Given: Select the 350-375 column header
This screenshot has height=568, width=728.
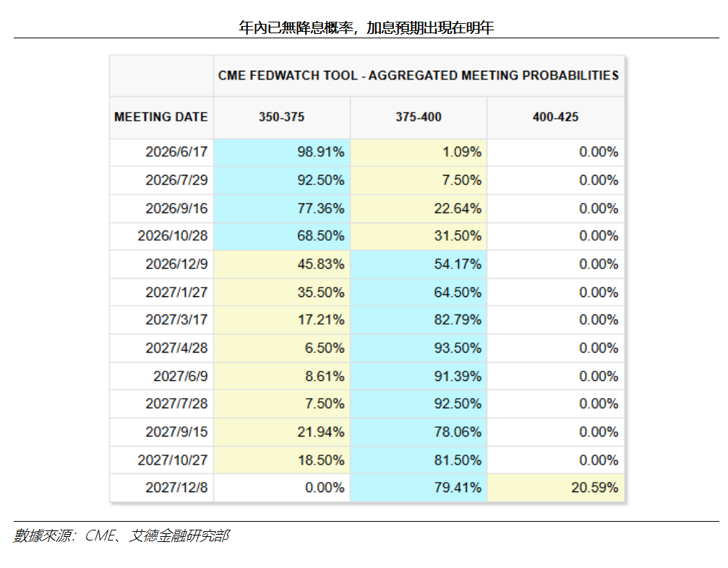Looking at the screenshot, I should pos(281,117).
